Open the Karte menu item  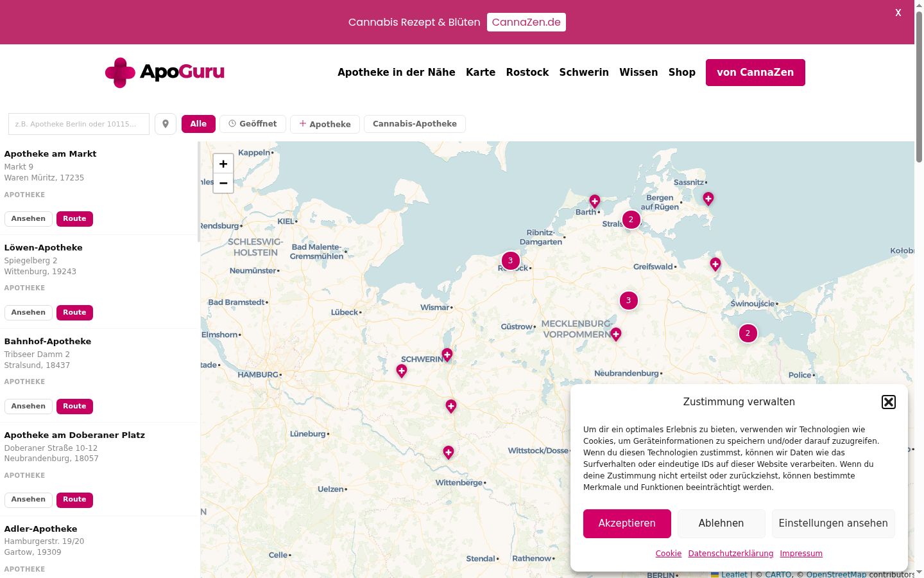(x=481, y=73)
